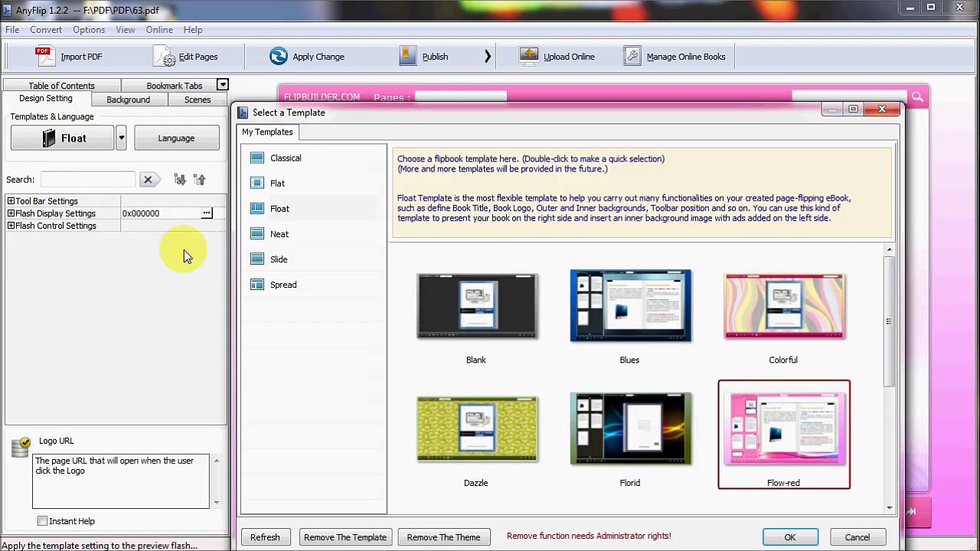980x551 pixels.
Task: Click Remove The Theme button
Action: pos(443,537)
